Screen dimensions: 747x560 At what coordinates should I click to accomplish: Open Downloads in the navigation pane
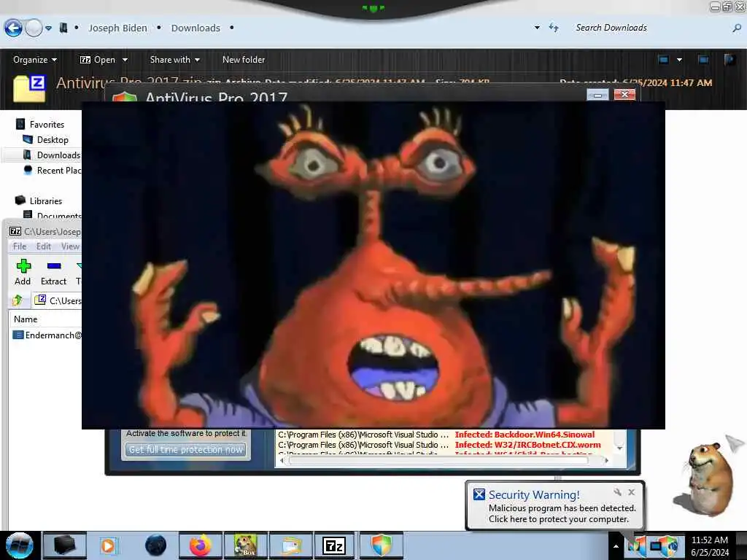[52, 155]
